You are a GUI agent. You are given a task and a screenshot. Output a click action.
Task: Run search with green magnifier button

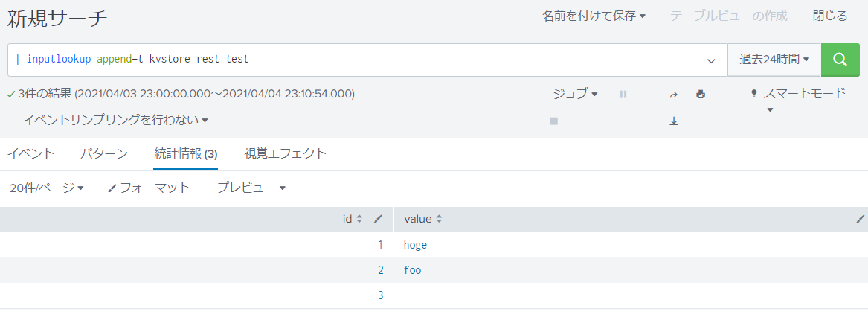tap(840, 60)
